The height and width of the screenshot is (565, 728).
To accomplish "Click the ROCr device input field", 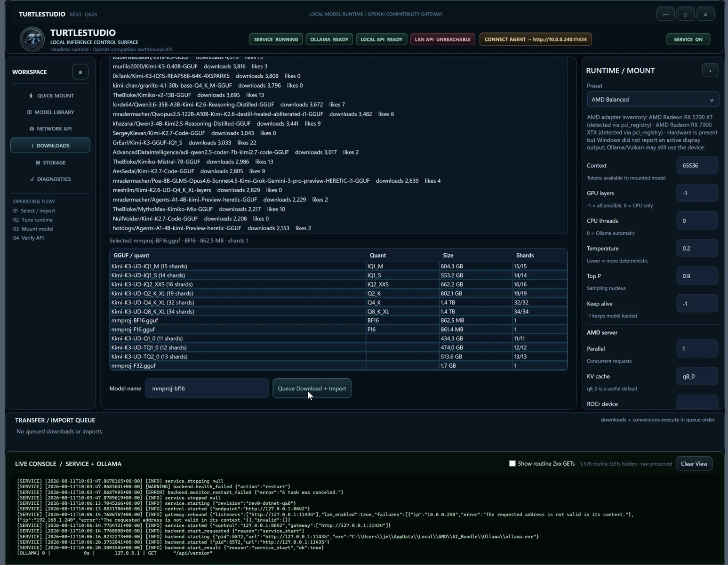I will (697, 403).
